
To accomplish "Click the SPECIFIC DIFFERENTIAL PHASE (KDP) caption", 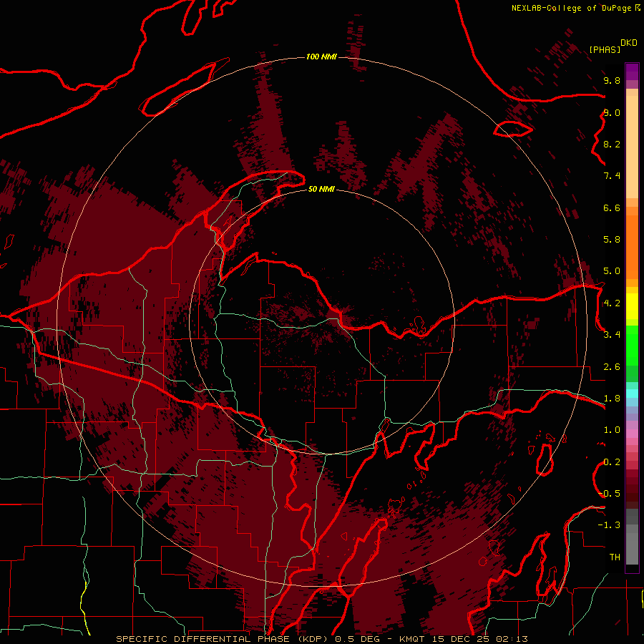I will click(x=224, y=639).
